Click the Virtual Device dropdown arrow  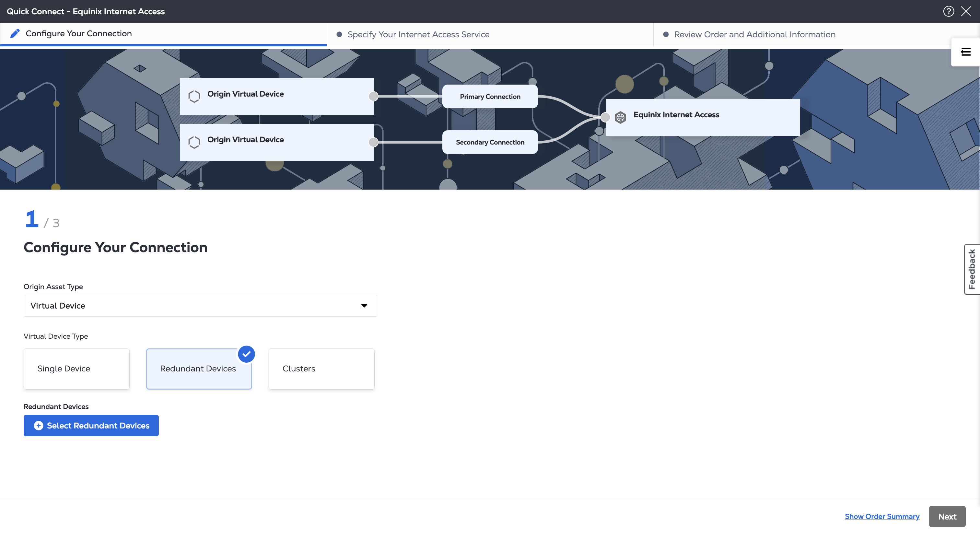point(364,306)
